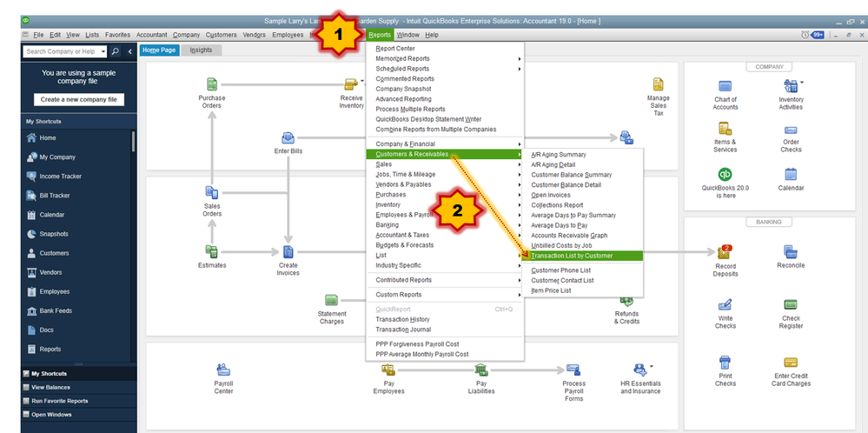868x433 pixels.
Task: Open Chart of Accounts icon
Action: pyautogui.click(x=726, y=86)
